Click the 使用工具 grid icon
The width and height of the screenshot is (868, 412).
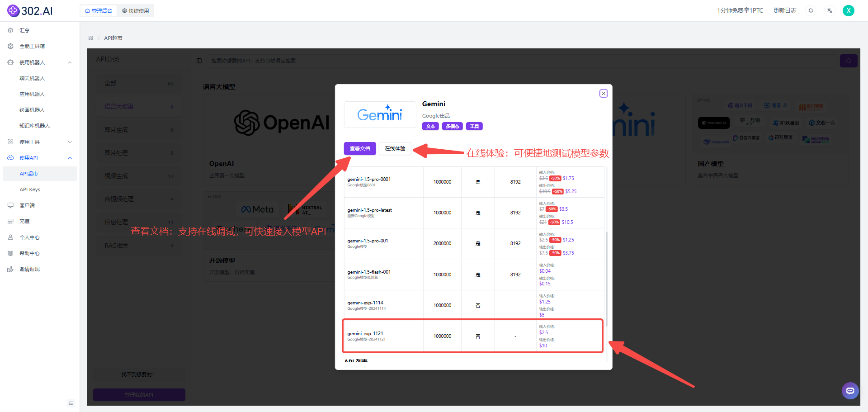10,142
